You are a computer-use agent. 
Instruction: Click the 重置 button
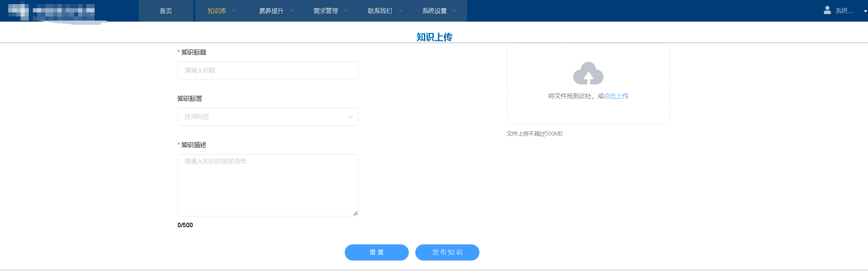(x=377, y=252)
